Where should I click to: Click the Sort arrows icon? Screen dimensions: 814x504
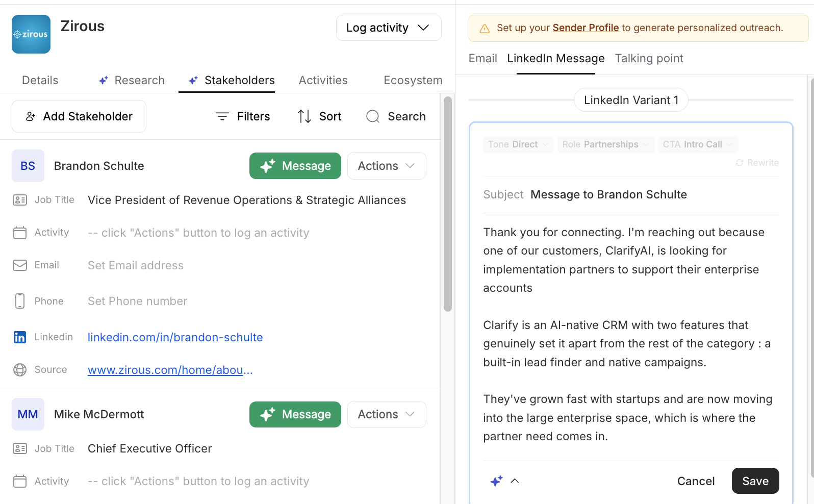(x=304, y=116)
